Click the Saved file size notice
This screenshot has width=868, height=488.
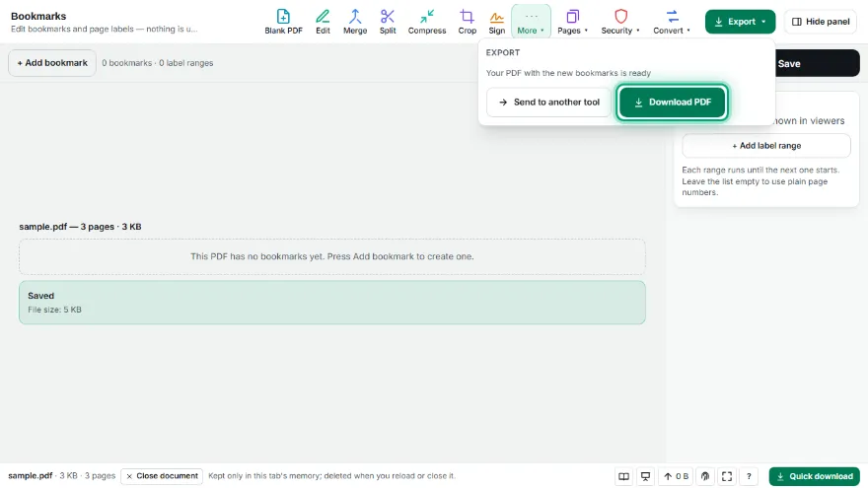coord(332,302)
